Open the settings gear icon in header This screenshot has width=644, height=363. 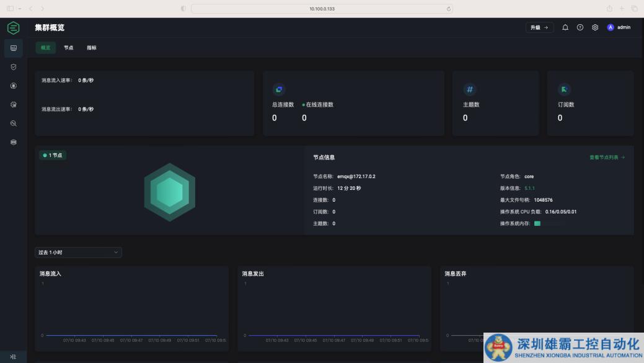pos(595,27)
